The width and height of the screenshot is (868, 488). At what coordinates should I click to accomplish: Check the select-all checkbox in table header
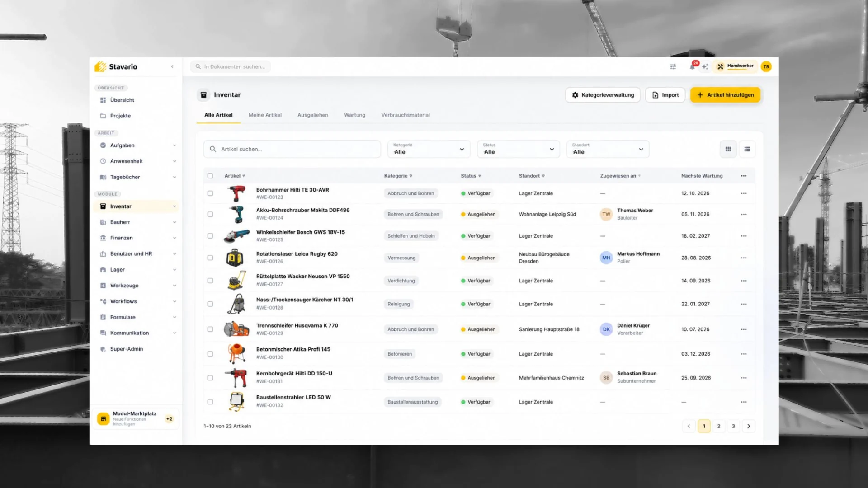coord(210,176)
